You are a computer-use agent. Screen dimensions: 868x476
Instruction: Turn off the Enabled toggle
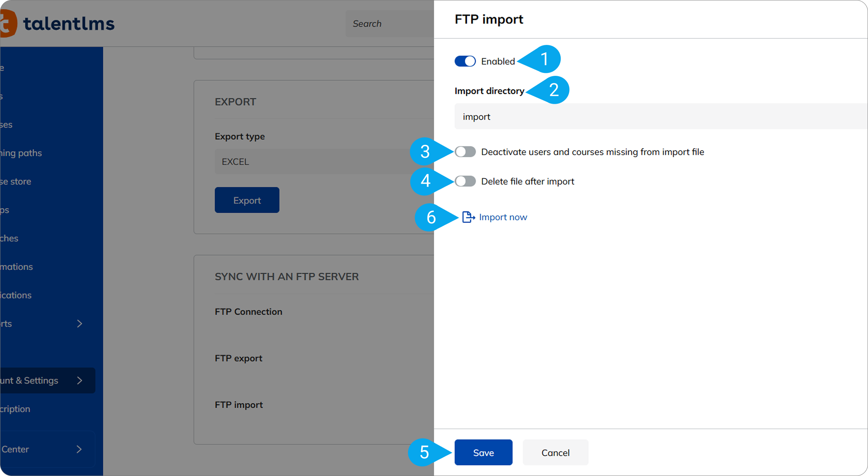[x=465, y=61]
